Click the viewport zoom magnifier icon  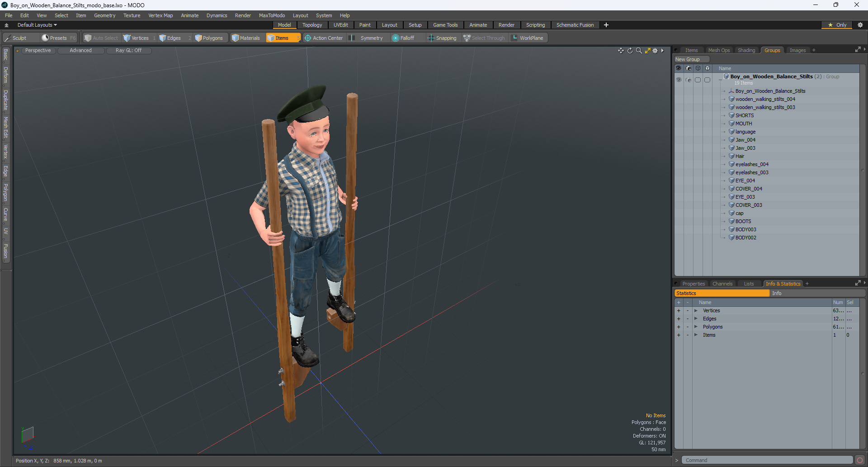[x=639, y=51]
